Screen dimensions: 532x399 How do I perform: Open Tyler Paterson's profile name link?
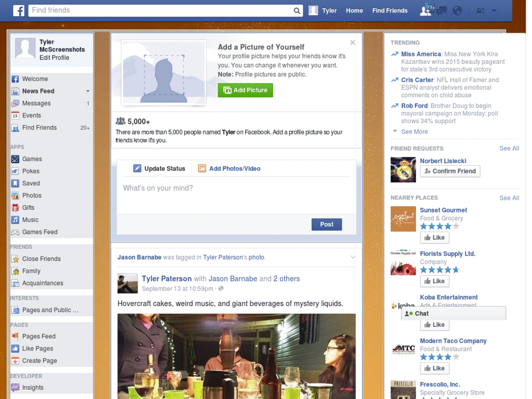click(x=167, y=279)
